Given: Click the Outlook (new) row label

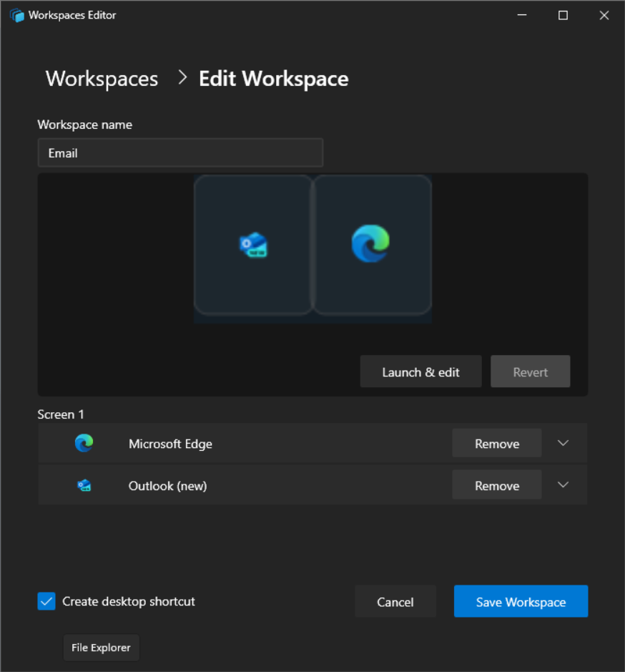Looking at the screenshot, I should (168, 486).
